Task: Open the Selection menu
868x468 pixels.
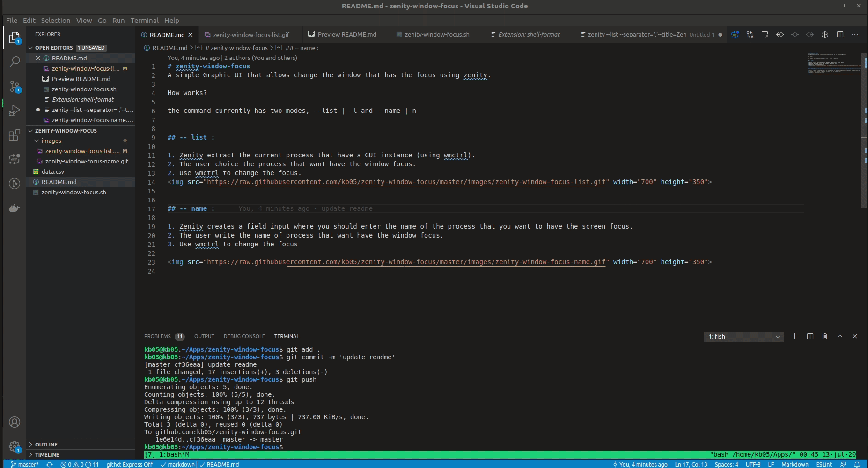Action: point(55,21)
